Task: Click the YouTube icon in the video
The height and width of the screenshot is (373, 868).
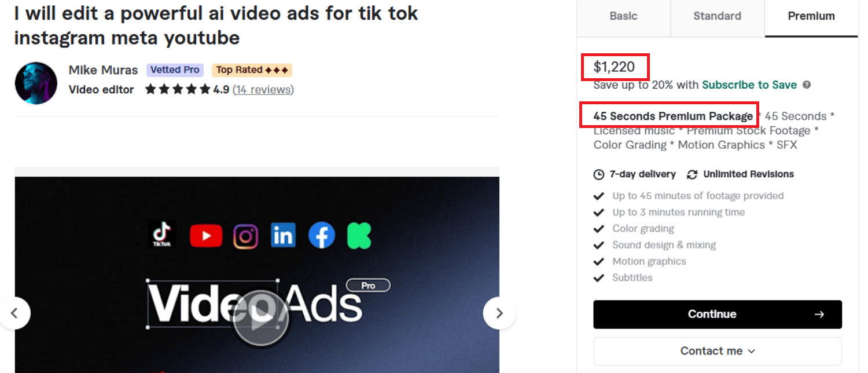Action: (x=205, y=235)
